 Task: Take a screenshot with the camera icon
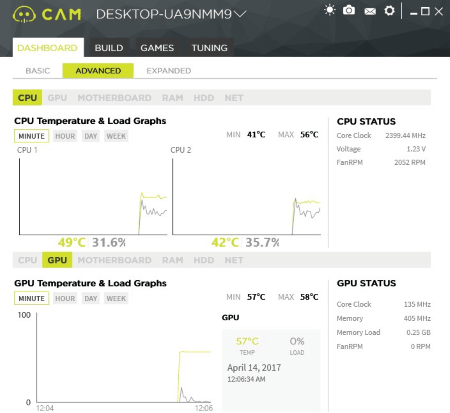pos(349,10)
